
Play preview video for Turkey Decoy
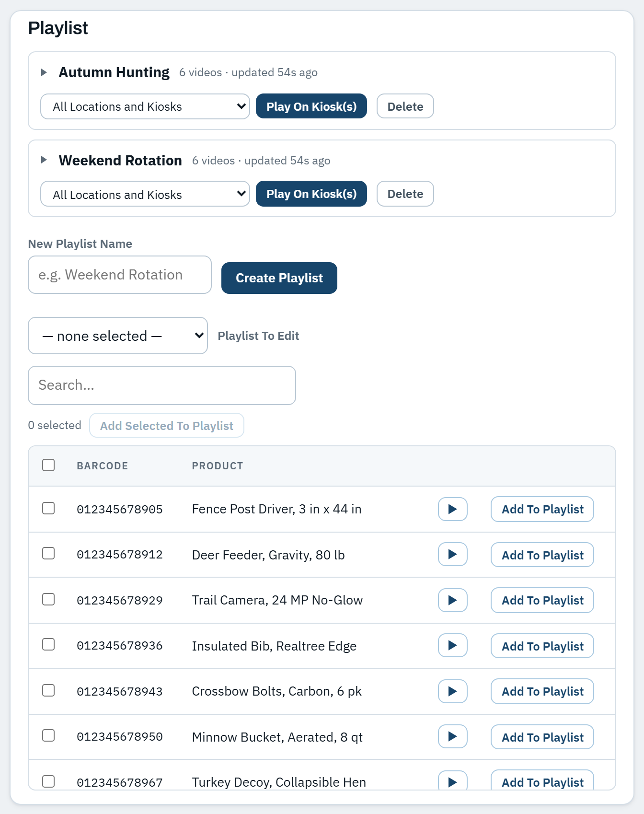pos(452,781)
